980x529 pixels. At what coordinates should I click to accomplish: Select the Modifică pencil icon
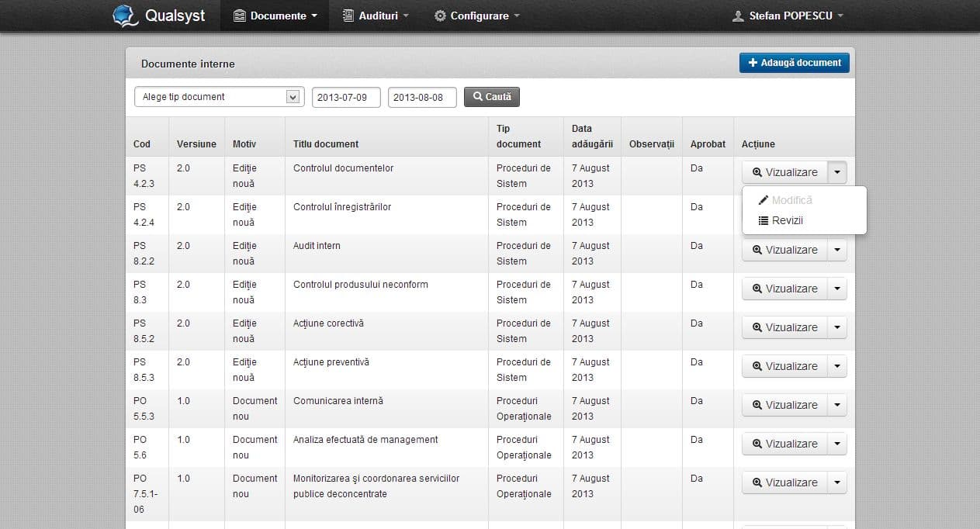pos(764,200)
